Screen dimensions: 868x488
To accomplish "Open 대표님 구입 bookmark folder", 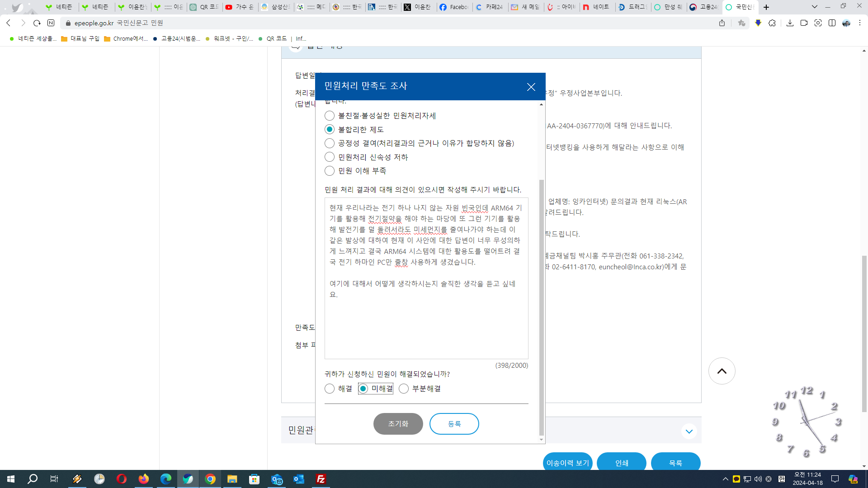I will [80, 39].
